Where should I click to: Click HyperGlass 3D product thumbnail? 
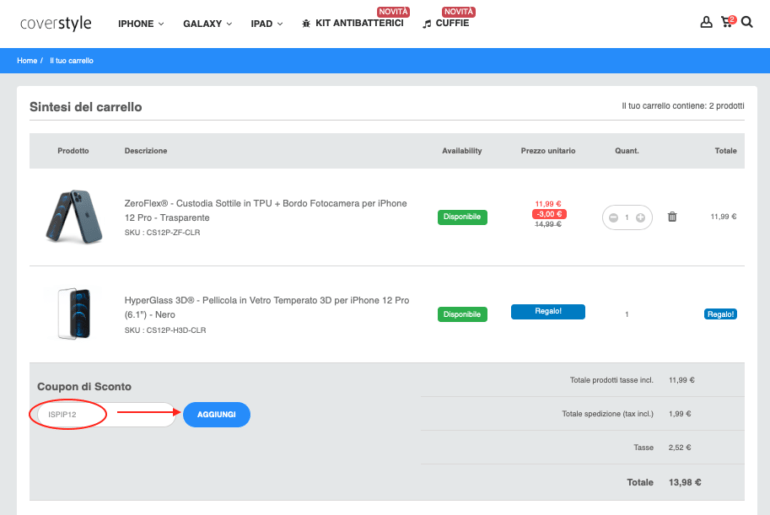click(x=75, y=314)
